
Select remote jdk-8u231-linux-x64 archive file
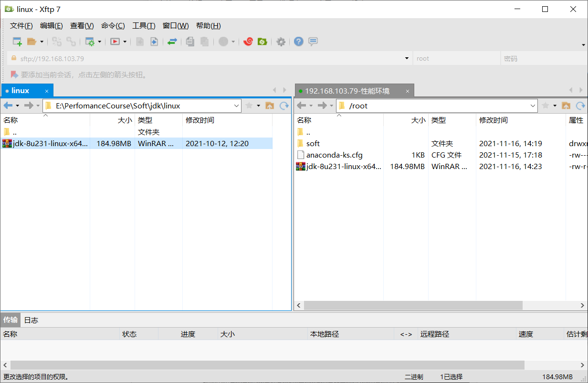pos(339,167)
